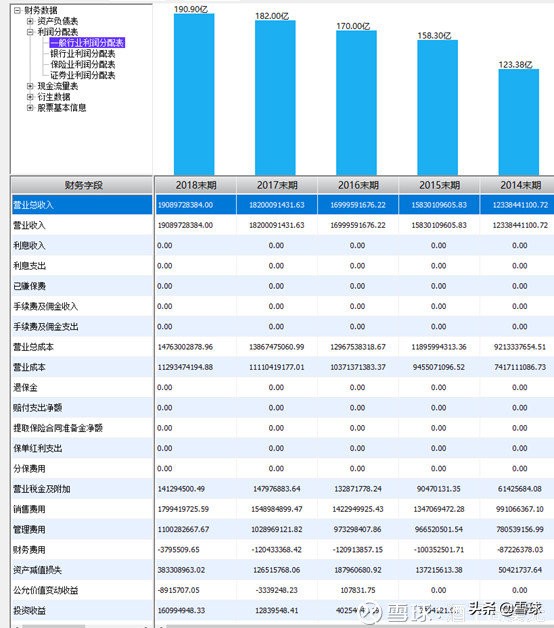Click the 190.90亿 chart bar
The width and height of the screenshot is (554, 628).
(x=194, y=94)
